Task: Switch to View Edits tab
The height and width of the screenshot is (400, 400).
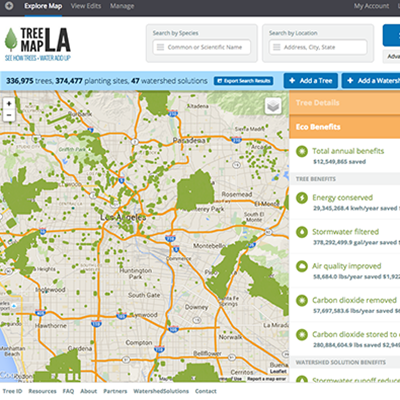Action: tap(86, 6)
